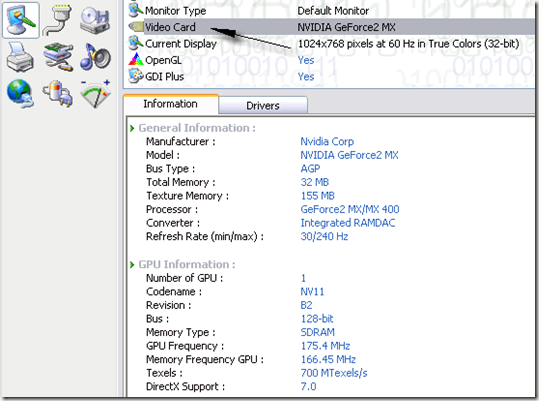Click the OpenGL Yes value
The image size is (539, 401).
306,60
